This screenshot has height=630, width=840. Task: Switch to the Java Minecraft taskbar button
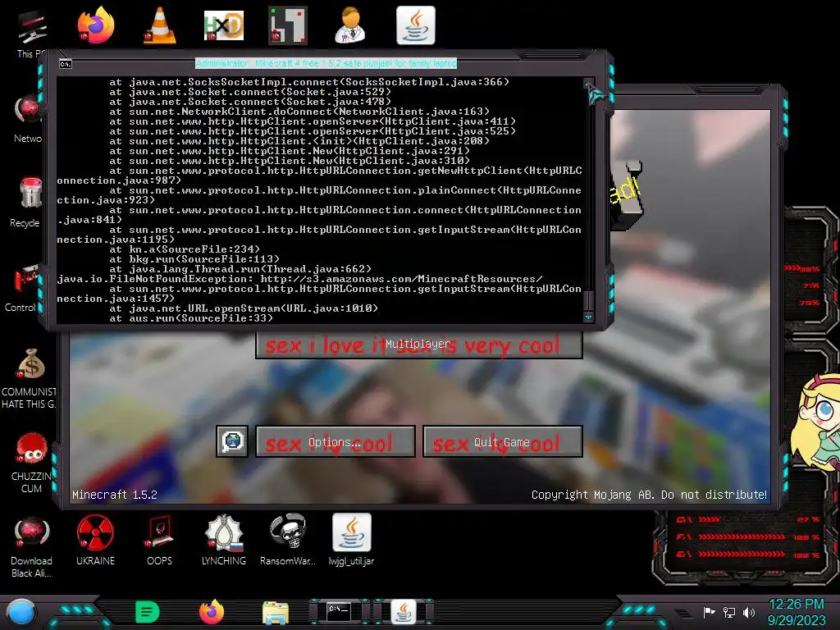(404, 612)
